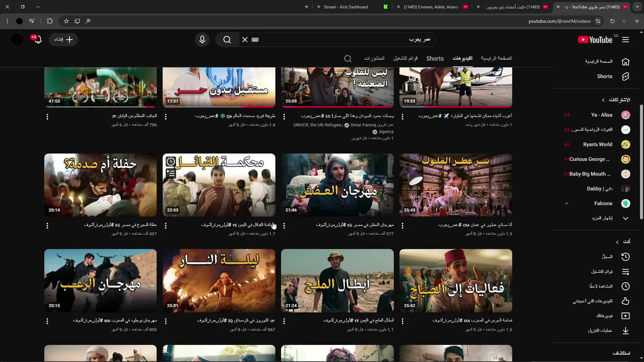Switch to the المنشورات channel tab
Image resolution: width=644 pixels, height=362 pixels.
point(374,58)
